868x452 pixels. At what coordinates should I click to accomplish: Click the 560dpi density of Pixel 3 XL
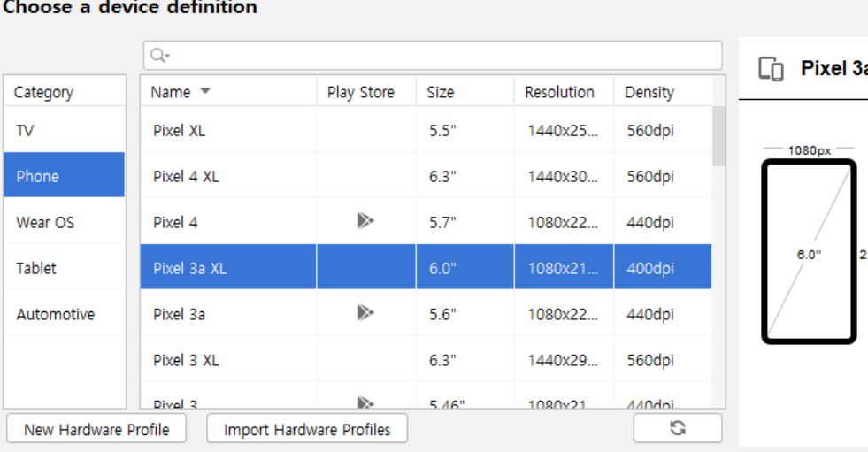pyautogui.click(x=664, y=360)
